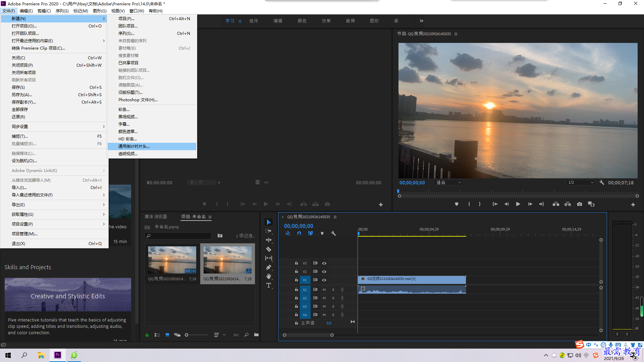The height and width of the screenshot is (362, 644).
Task: Open program monitor panel menu
Action: [x=456, y=34]
